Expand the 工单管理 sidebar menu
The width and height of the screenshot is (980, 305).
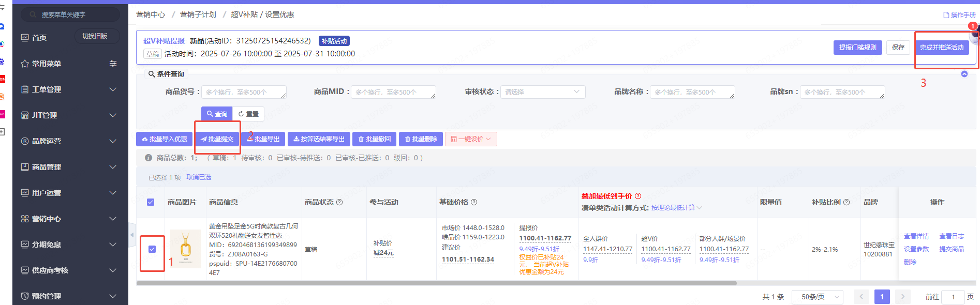point(70,89)
